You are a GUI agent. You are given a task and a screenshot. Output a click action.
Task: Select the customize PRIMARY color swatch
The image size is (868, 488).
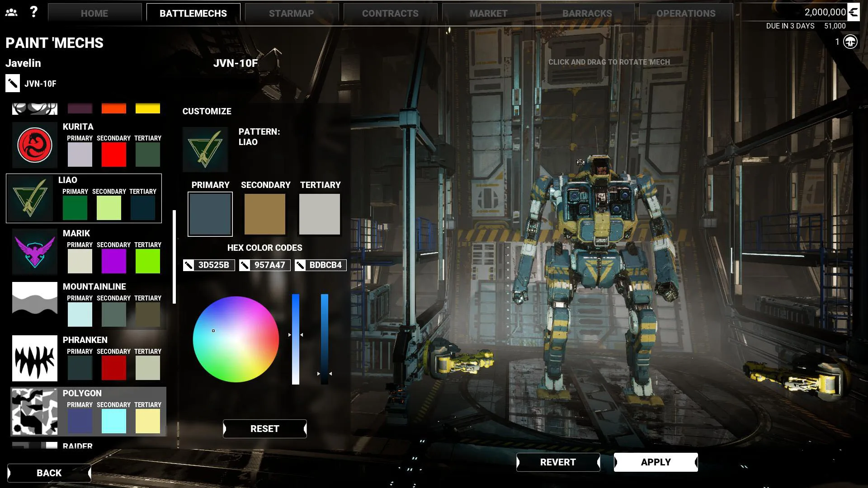tap(210, 214)
